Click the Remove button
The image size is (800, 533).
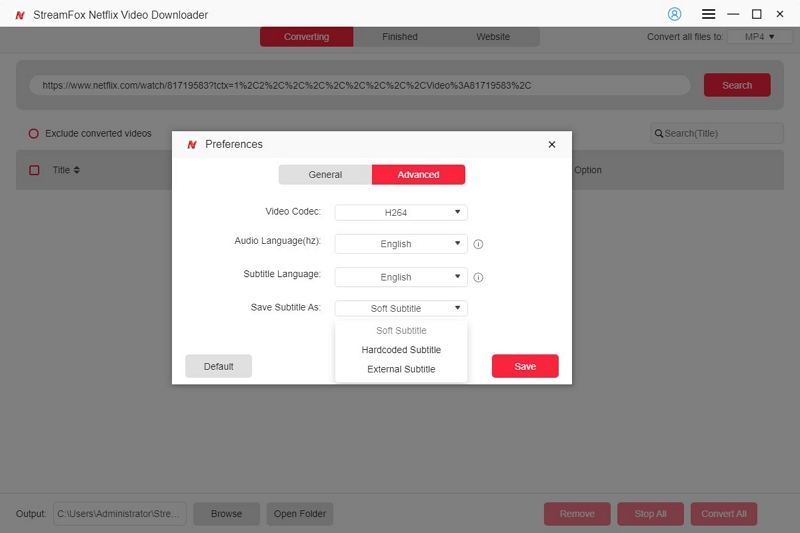(577, 514)
